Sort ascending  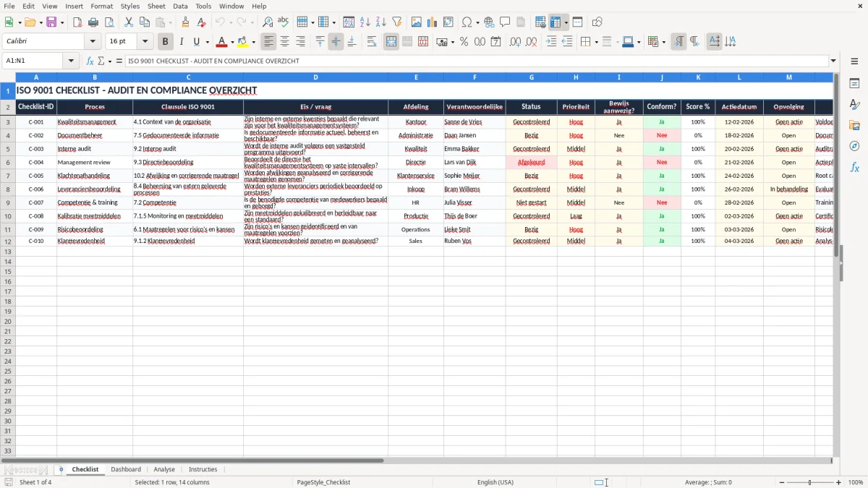coord(365,22)
